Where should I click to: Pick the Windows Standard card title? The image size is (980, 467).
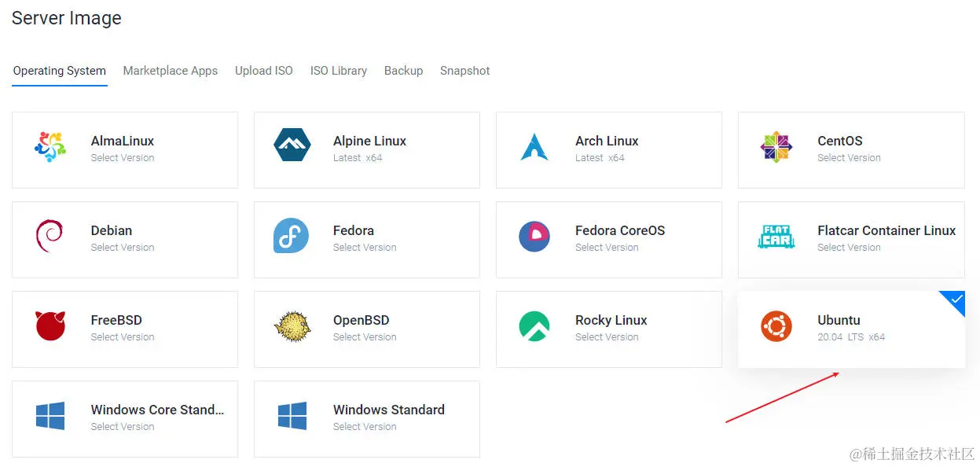point(389,410)
